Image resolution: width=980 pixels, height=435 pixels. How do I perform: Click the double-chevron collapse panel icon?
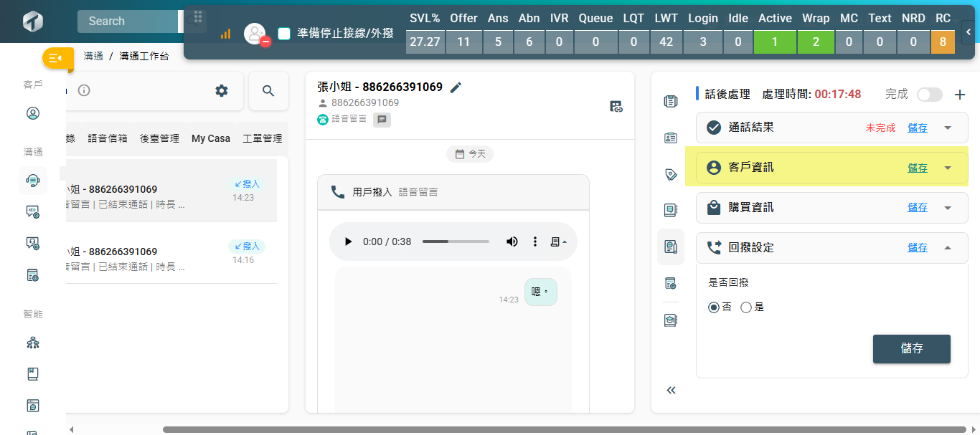point(671,391)
